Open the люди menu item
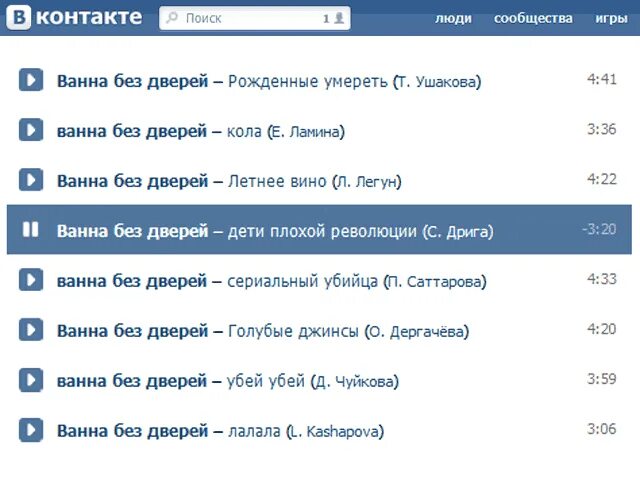Screen dimensions: 640x480 point(453,18)
